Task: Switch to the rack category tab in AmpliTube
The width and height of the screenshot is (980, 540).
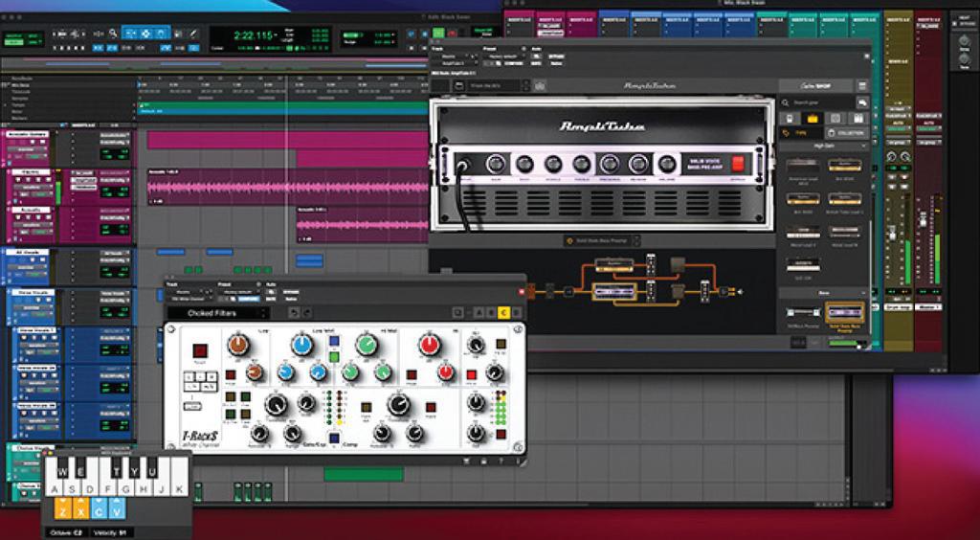Action: pos(858,118)
